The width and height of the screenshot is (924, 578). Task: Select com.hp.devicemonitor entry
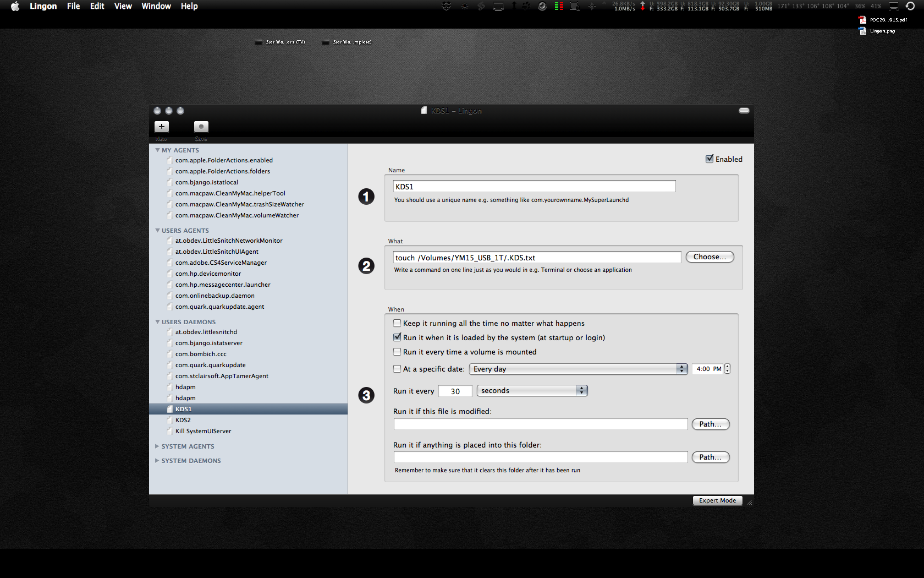pyautogui.click(x=249, y=274)
